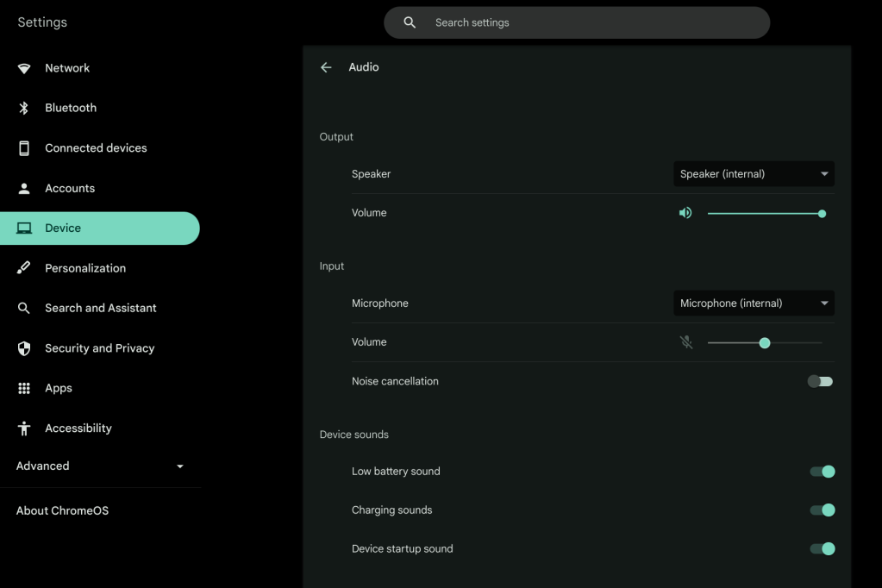Click the Connected devices icon
Viewport: 882px width, 588px height.
pyautogui.click(x=24, y=147)
